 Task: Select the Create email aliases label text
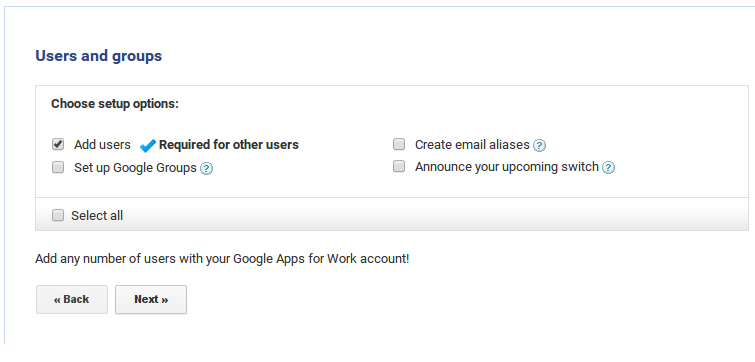point(472,145)
